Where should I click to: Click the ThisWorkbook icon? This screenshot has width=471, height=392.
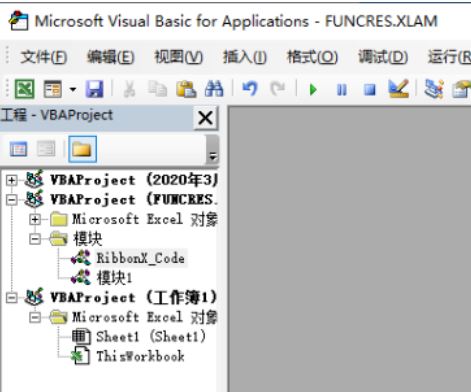point(80,356)
